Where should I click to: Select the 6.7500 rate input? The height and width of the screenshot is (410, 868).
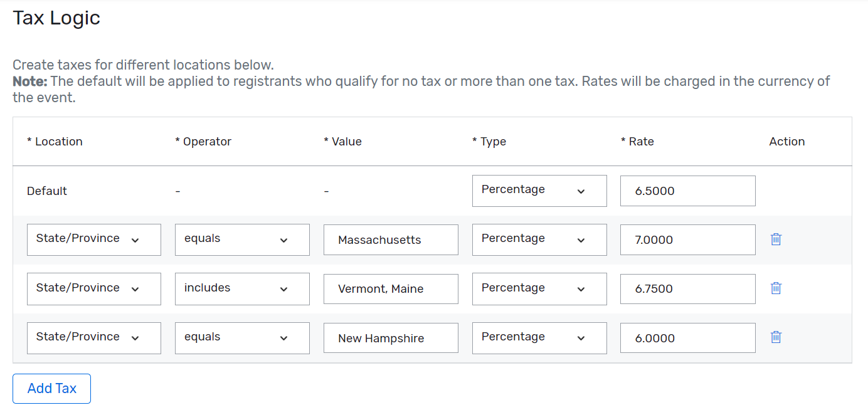[687, 288]
